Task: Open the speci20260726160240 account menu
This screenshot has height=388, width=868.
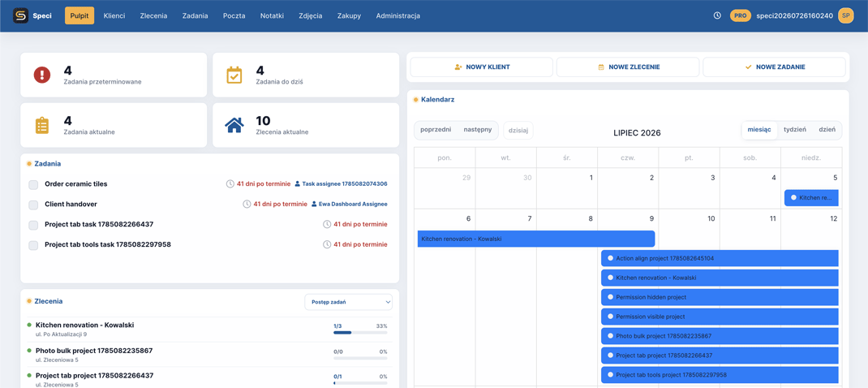Action: (x=794, y=15)
